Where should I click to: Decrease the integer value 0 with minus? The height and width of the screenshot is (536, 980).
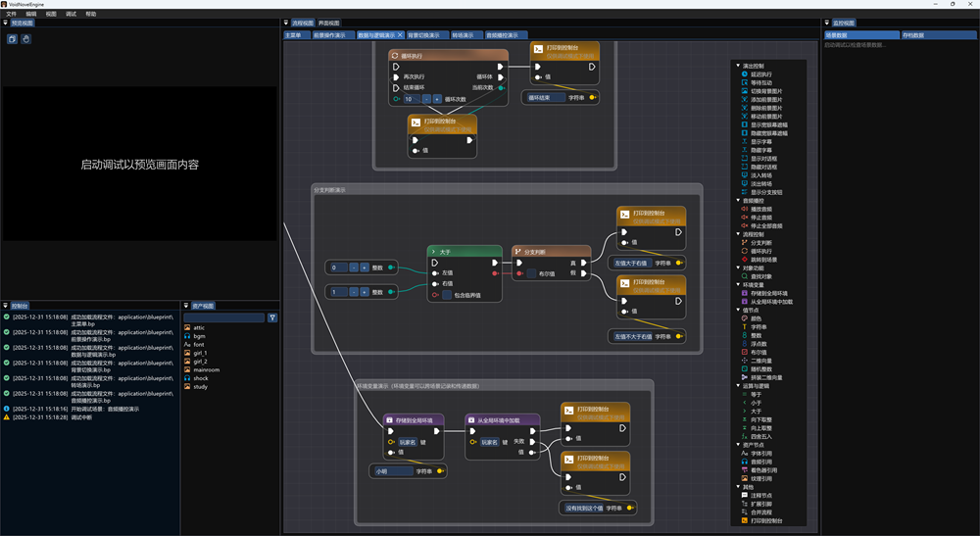click(x=352, y=267)
